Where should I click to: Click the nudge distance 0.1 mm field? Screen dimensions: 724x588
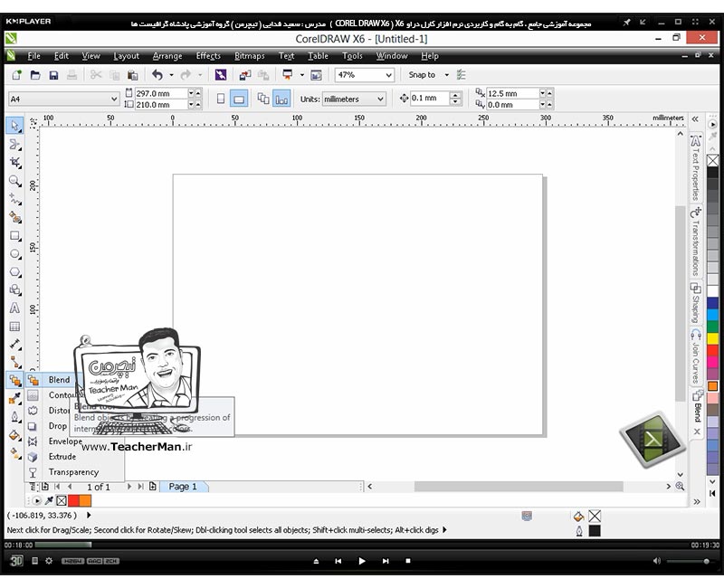click(x=429, y=99)
